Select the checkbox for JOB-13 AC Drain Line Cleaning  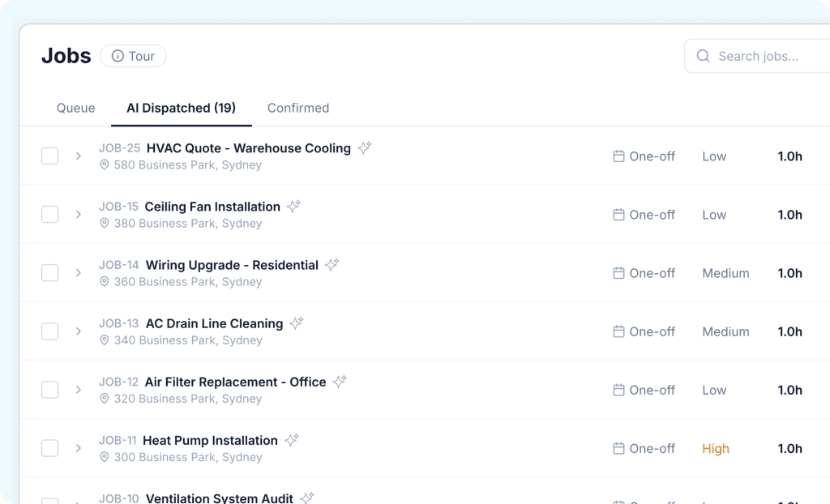tap(49, 331)
